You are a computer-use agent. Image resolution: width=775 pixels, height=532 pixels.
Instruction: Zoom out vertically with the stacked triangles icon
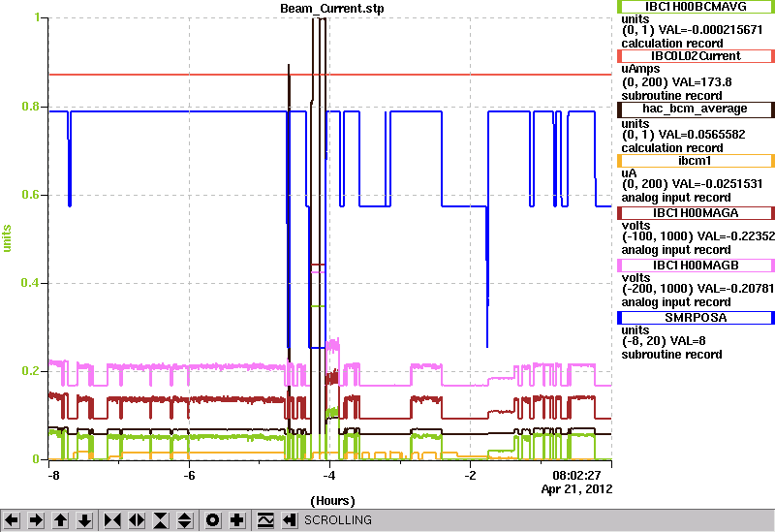(185, 520)
